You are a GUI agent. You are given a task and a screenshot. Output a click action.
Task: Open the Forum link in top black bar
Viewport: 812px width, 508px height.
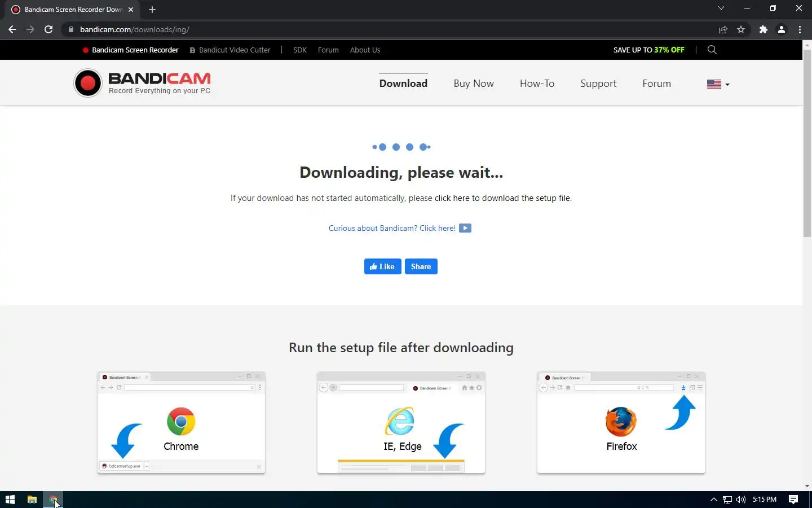[x=328, y=50]
